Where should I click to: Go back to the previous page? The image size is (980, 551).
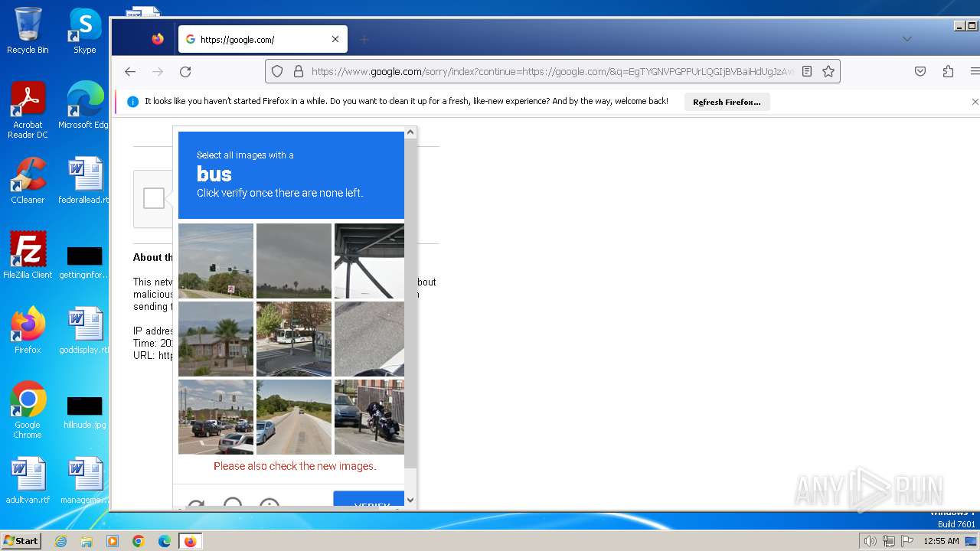coord(130,71)
